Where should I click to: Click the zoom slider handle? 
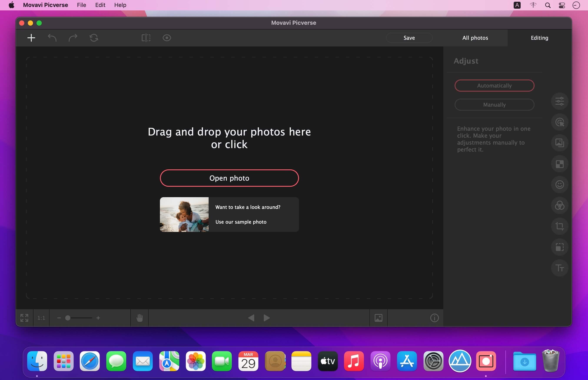[68, 318]
